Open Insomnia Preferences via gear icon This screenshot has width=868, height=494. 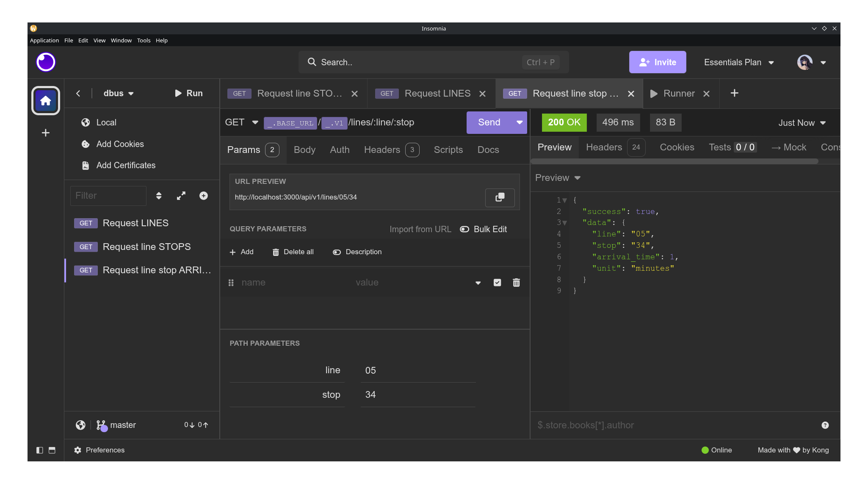click(x=77, y=450)
